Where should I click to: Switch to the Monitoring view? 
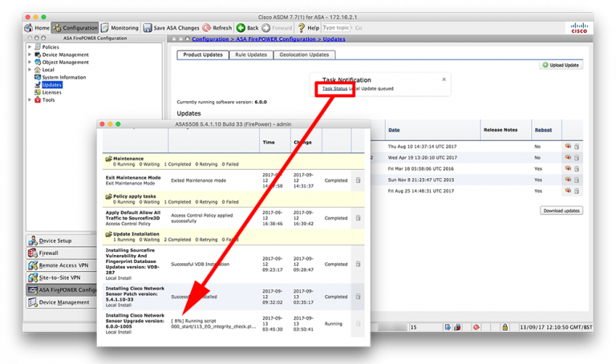click(120, 28)
